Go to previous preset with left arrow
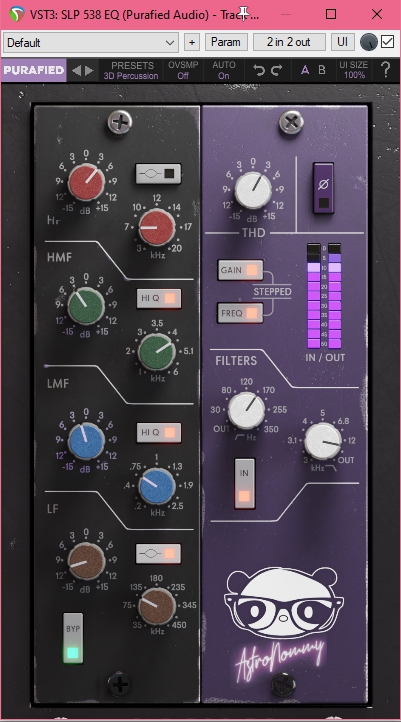Viewport: 401px width, 722px height. pyautogui.click(x=77, y=70)
